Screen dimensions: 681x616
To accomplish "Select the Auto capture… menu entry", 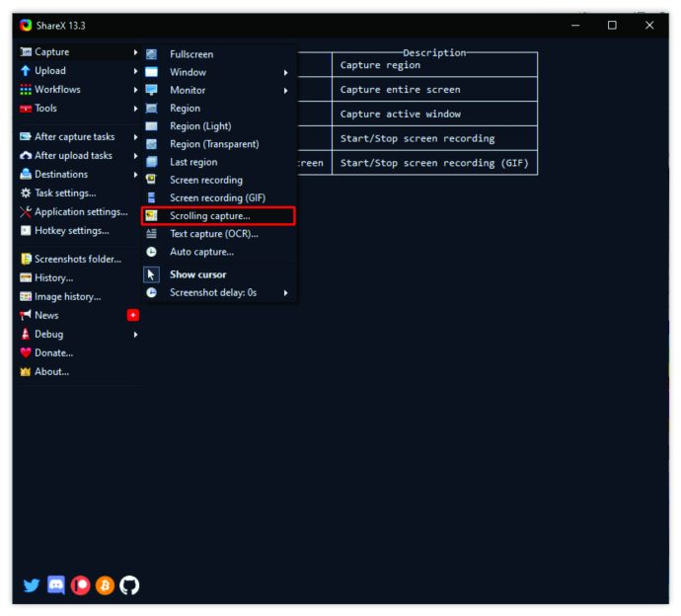I will (219, 252).
